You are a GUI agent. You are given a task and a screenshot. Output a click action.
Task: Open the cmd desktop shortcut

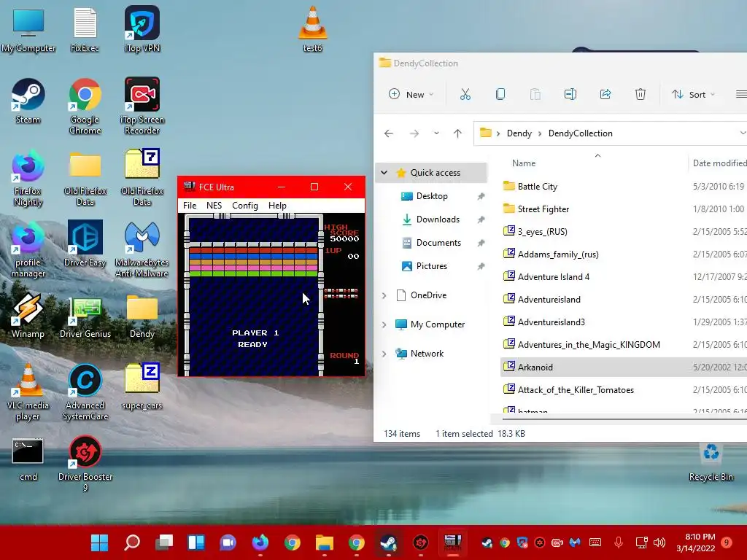(28, 459)
